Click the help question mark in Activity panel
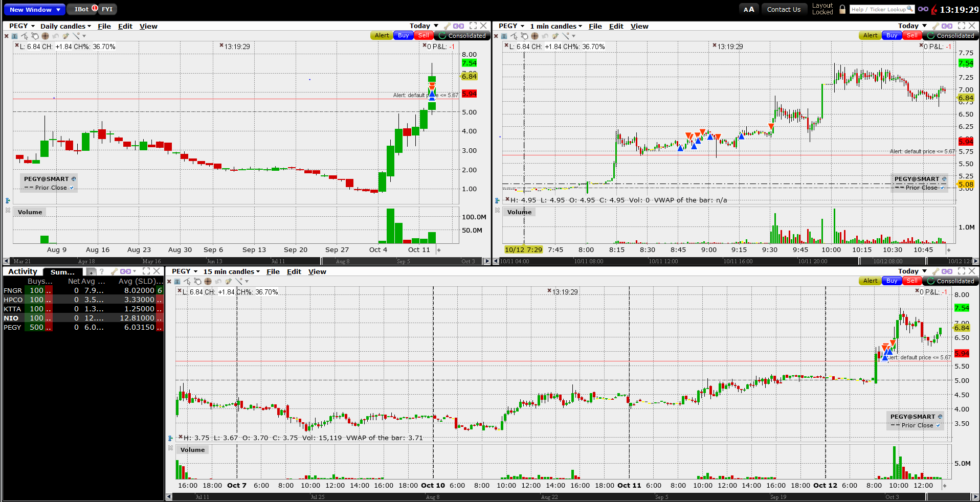This screenshot has height=502, width=980. coord(102,271)
